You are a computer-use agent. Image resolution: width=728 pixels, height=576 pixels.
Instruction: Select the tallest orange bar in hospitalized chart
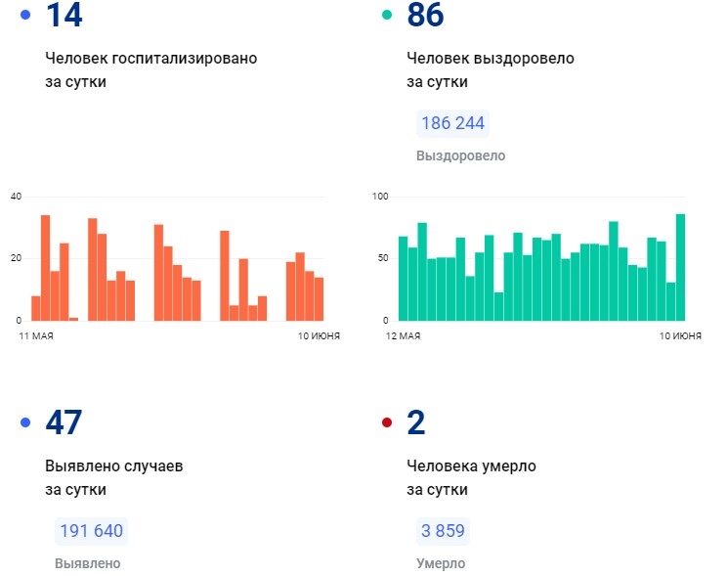[45, 268]
